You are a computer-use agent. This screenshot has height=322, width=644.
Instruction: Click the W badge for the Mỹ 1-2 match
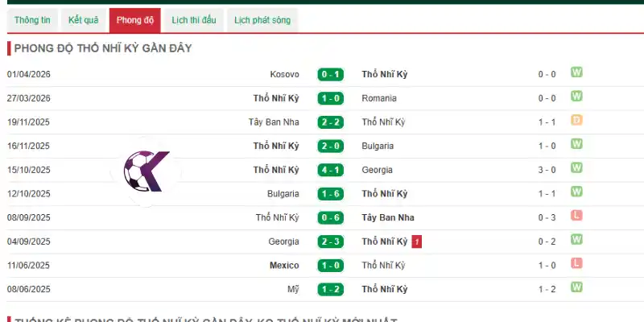pyautogui.click(x=576, y=287)
